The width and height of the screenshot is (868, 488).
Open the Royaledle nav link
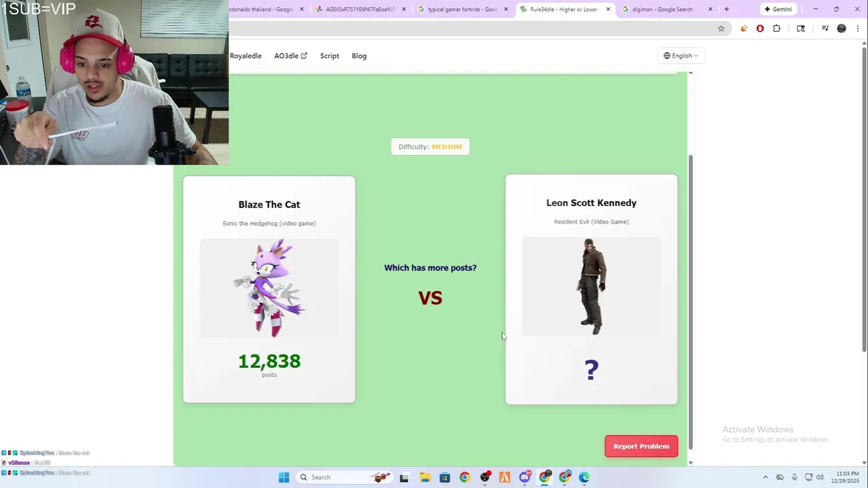click(245, 56)
